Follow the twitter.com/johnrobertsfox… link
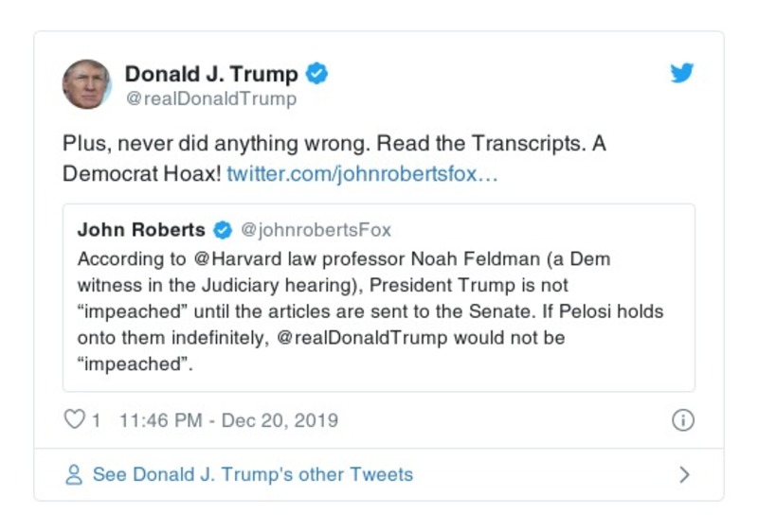The width and height of the screenshot is (758, 532). click(x=364, y=175)
